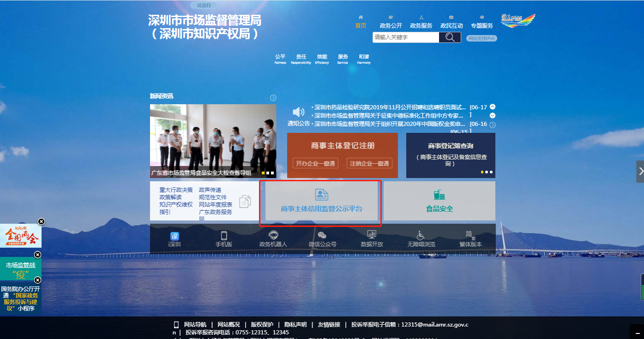
Task: Open notice about 2020年中国版权金奖
Action: (390, 124)
